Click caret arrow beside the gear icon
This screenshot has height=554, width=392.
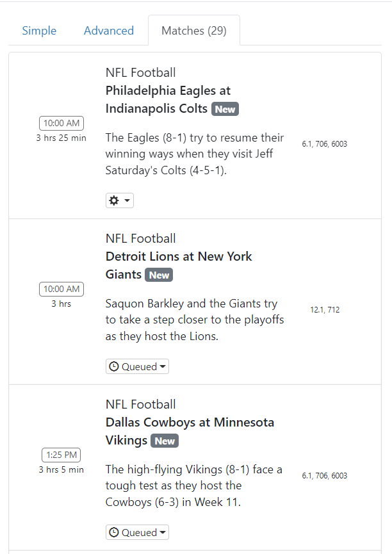pos(127,201)
